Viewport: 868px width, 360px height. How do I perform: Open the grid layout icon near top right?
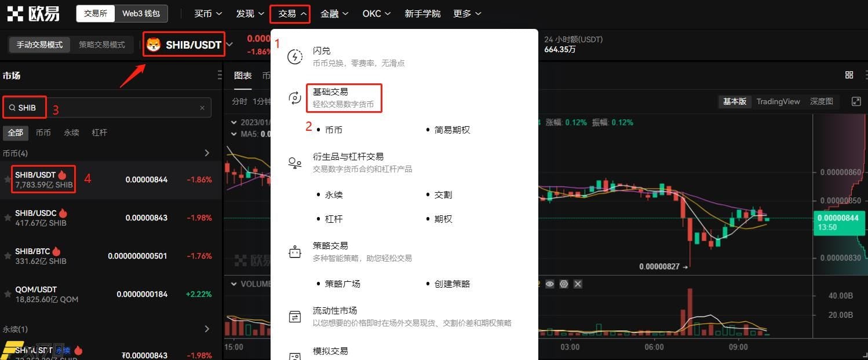849,75
